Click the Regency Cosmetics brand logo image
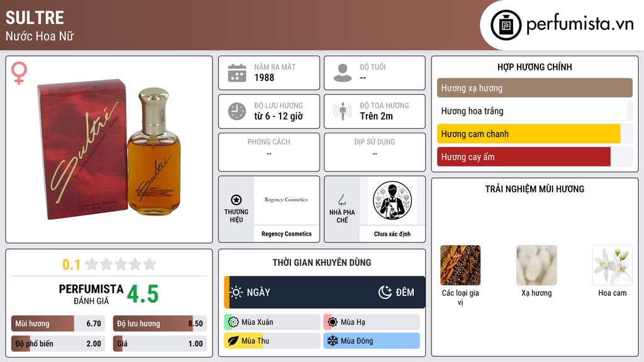The width and height of the screenshot is (644, 362). click(x=286, y=200)
